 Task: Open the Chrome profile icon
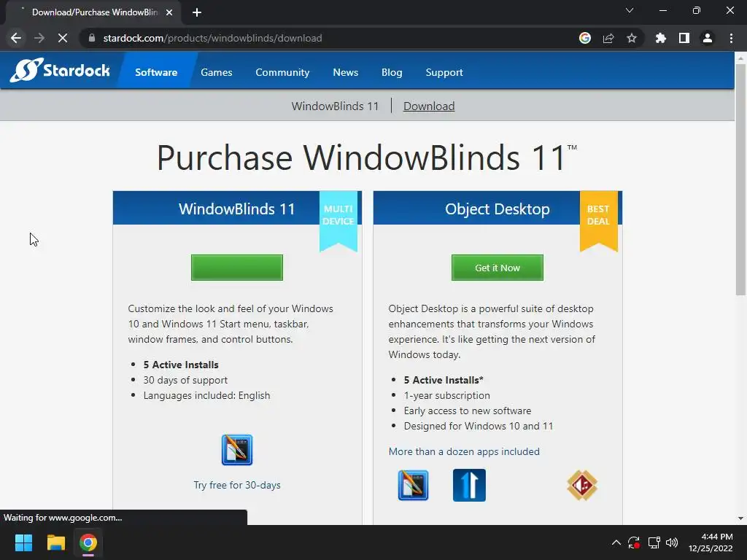click(708, 38)
